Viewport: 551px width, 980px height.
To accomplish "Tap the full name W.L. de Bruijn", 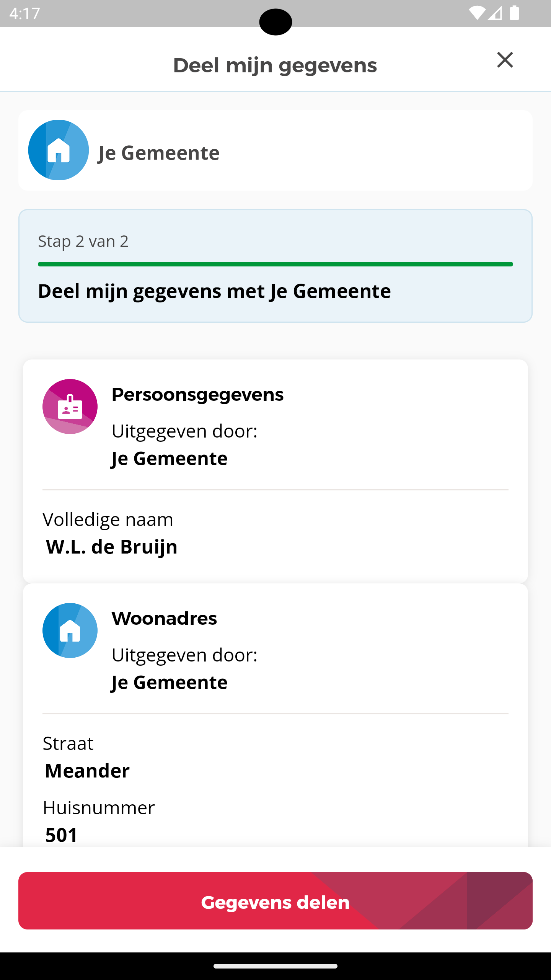I will tap(111, 546).
